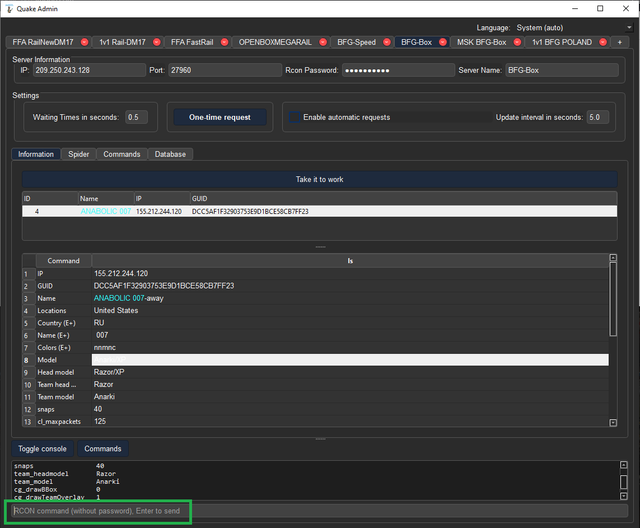The image size is (640, 528).
Task: Select the snaps 40 cell
Action: pos(350,409)
